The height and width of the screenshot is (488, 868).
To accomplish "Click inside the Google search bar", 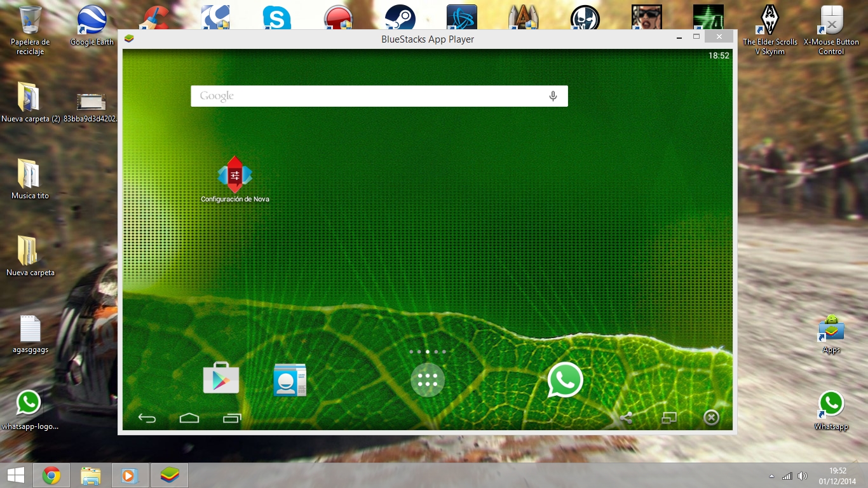I will (379, 96).
